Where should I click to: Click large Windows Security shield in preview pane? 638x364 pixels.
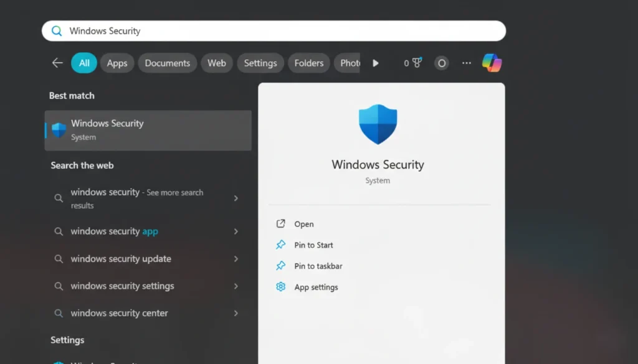click(x=378, y=124)
